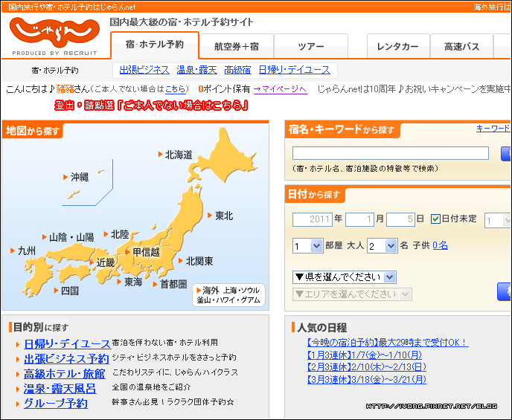Open the 温泉・露天 sub-link
The height and width of the screenshot is (420, 512).
[x=197, y=70]
